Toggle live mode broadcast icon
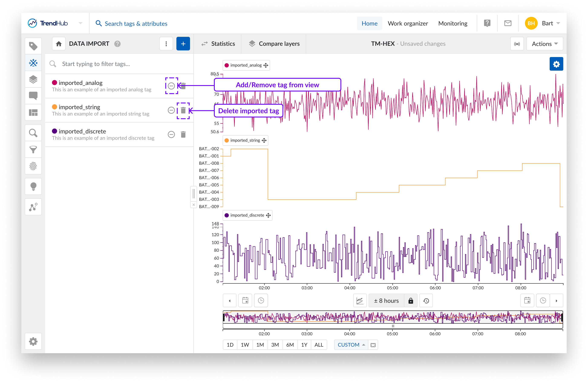588x383 pixels. 517,44
